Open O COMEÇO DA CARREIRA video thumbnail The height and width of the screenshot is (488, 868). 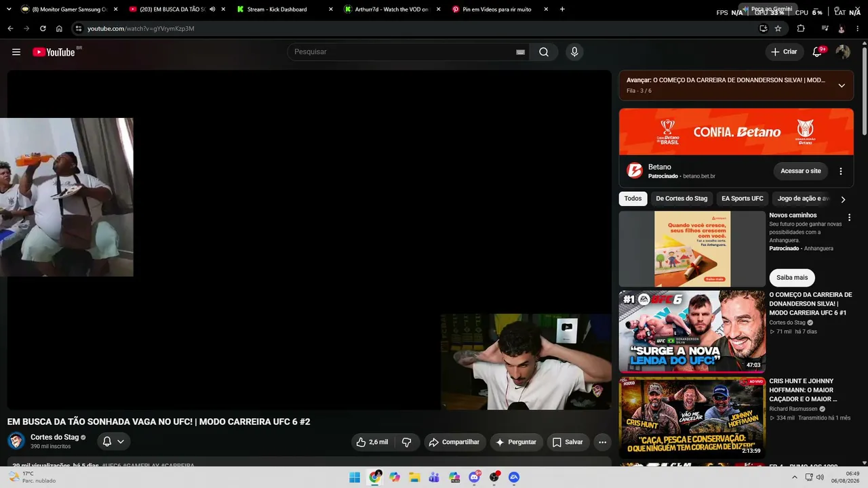(x=692, y=331)
